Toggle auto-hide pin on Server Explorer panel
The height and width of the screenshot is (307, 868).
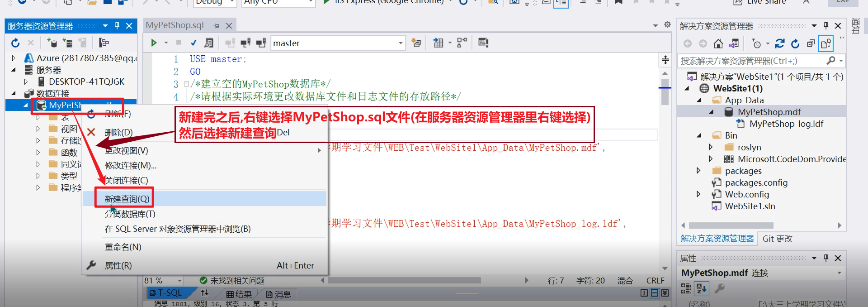117,26
